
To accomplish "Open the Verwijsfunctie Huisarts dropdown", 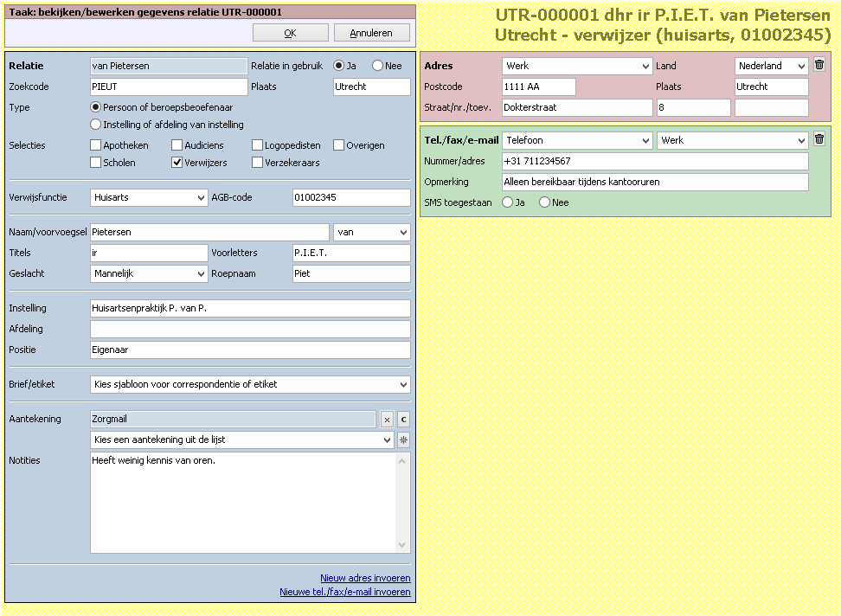I will 149,197.
